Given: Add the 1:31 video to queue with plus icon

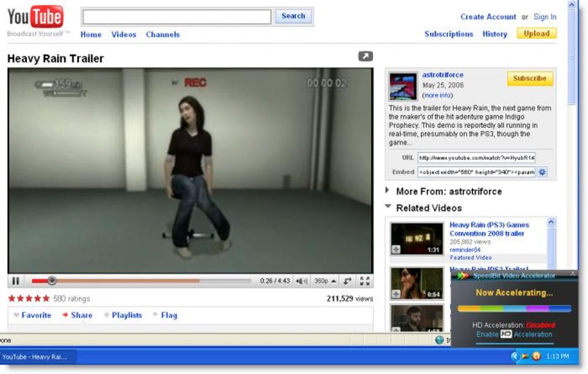Looking at the screenshot, I should coord(396,249).
